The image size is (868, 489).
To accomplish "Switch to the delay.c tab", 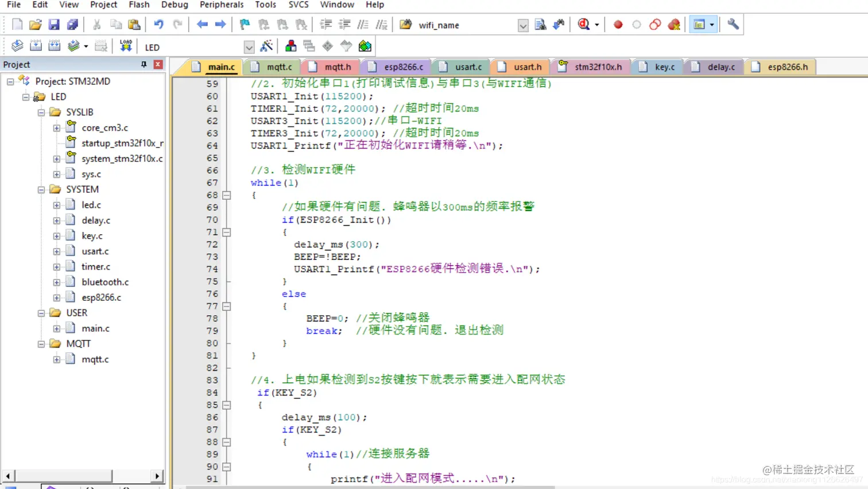I will coord(715,67).
